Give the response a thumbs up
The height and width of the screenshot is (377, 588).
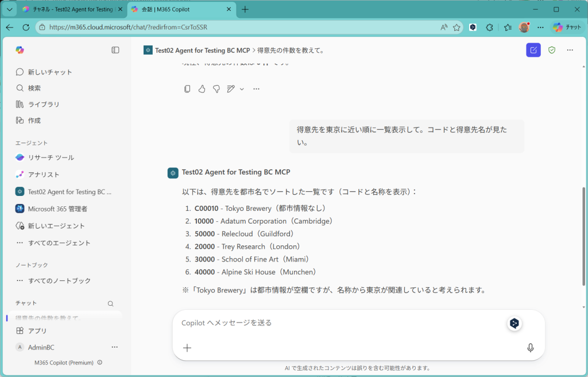202,89
